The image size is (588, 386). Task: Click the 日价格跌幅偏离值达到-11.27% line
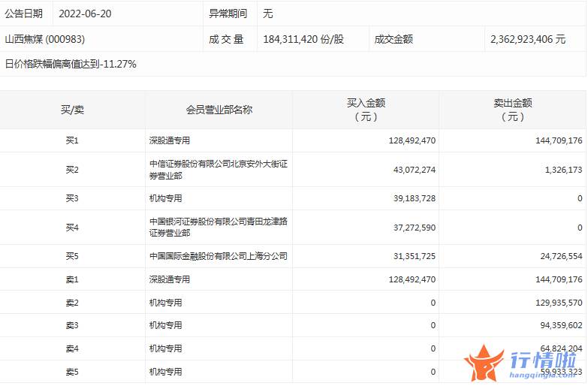tap(71, 64)
